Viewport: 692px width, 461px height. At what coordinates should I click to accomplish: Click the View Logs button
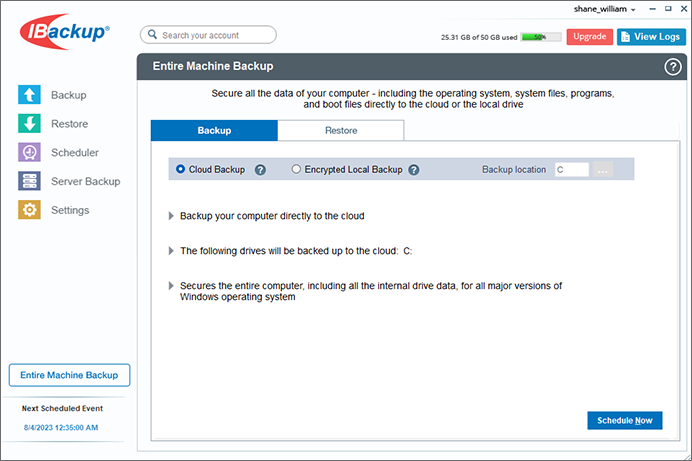651,37
